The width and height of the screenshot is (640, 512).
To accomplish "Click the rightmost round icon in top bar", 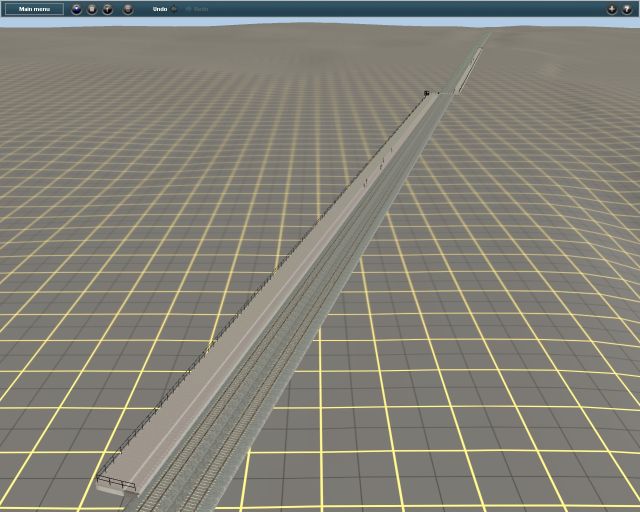I will click(627, 9).
